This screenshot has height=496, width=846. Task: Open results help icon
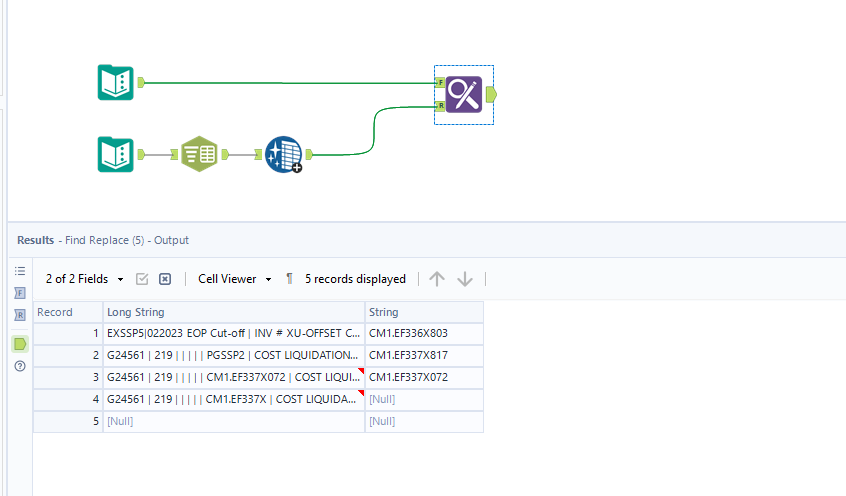click(20, 366)
